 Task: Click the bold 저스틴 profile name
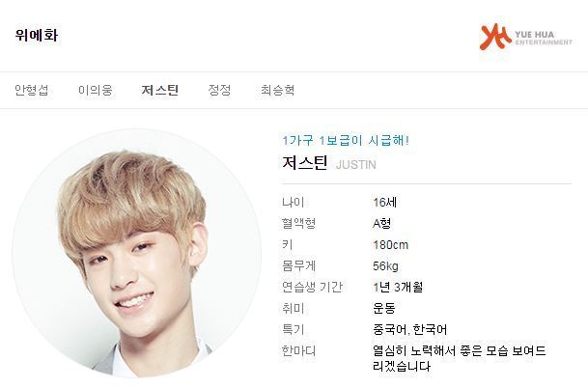point(305,163)
